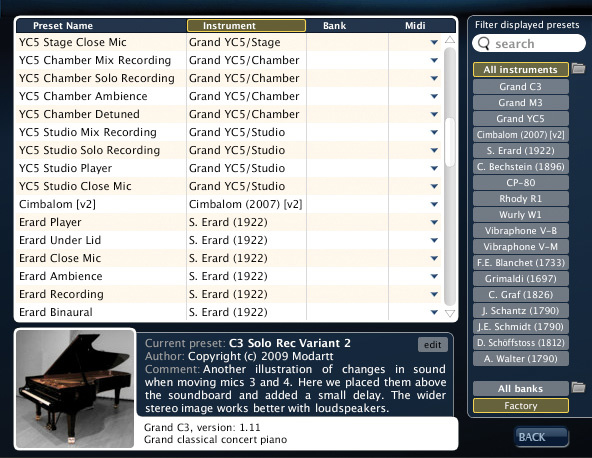This screenshot has height=458, width=592.
Task: Click the scroll-up arrow of the preset list
Action: [450, 40]
